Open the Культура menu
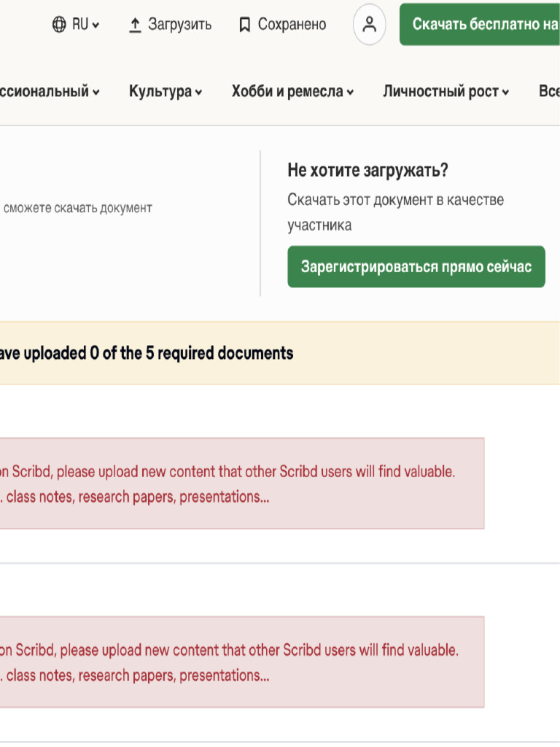Image resolution: width=560 pixels, height=747 pixels. (160, 91)
